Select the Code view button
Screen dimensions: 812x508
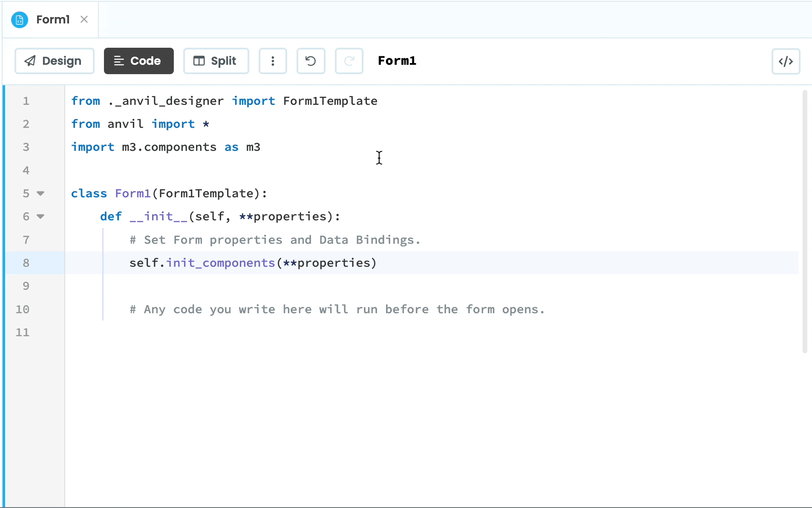pyautogui.click(x=139, y=61)
